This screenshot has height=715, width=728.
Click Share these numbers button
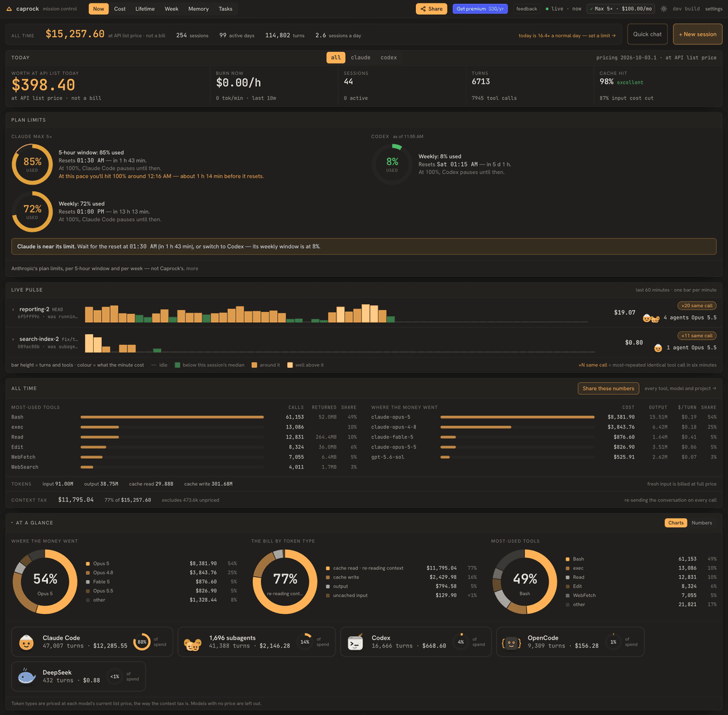click(608, 389)
